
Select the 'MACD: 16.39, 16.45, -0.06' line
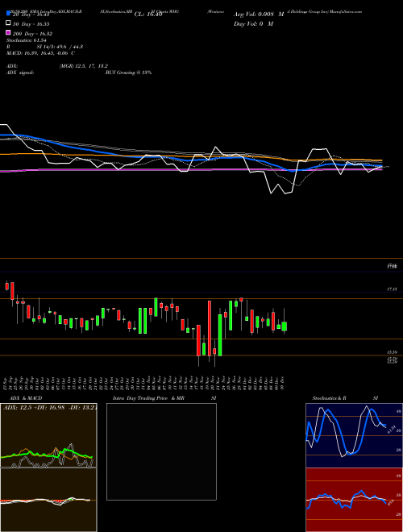point(39,53)
